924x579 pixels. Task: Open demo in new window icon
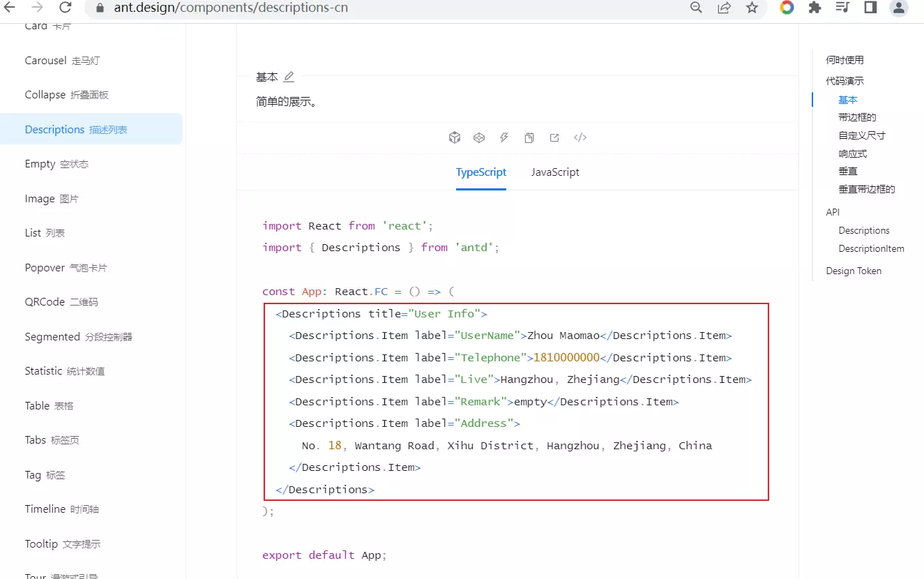point(554,137)
